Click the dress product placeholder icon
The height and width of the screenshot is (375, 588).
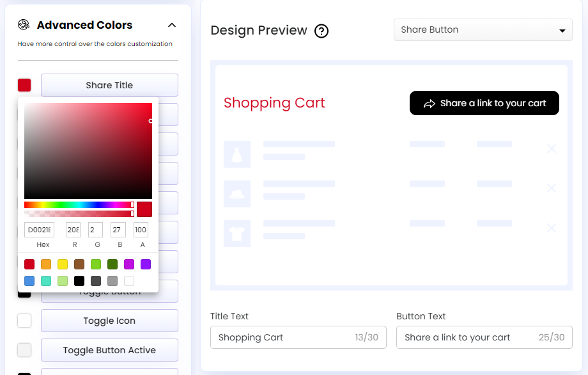tap(236, 154)
